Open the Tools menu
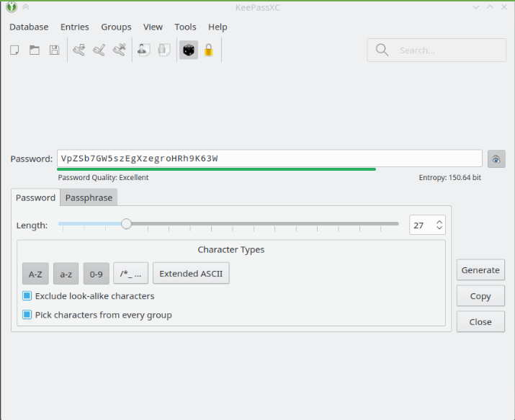Screen dimensions: 515x420 (x=185, y=27)
